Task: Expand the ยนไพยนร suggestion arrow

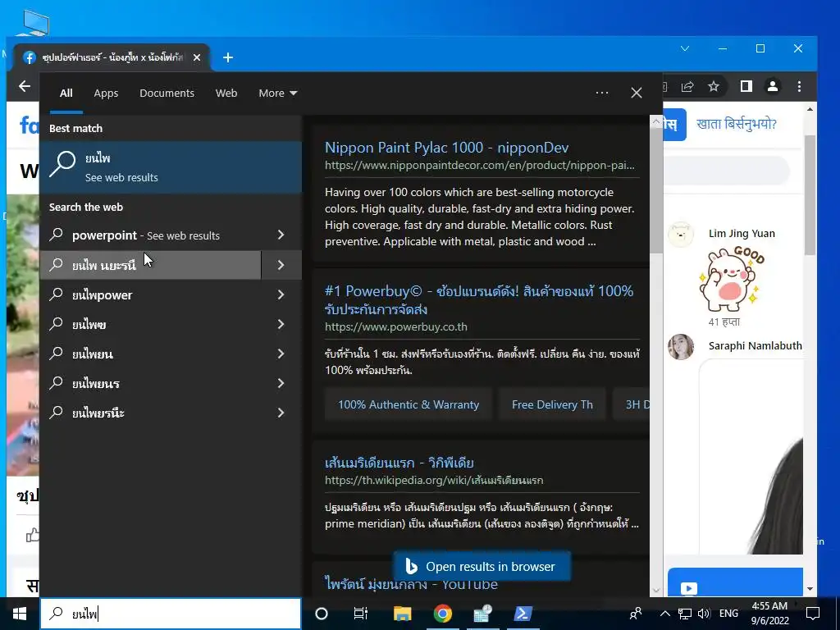Action: [x=281, y=383]
